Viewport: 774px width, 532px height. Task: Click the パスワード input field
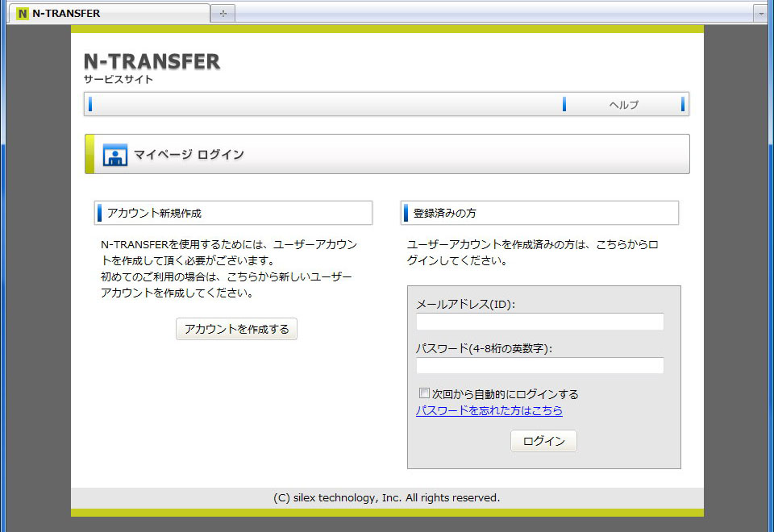click(540, 366)
